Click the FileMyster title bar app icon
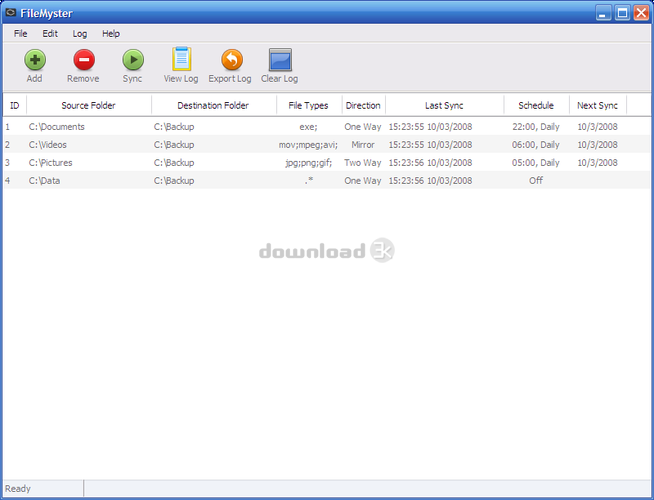 coord(10,13)
